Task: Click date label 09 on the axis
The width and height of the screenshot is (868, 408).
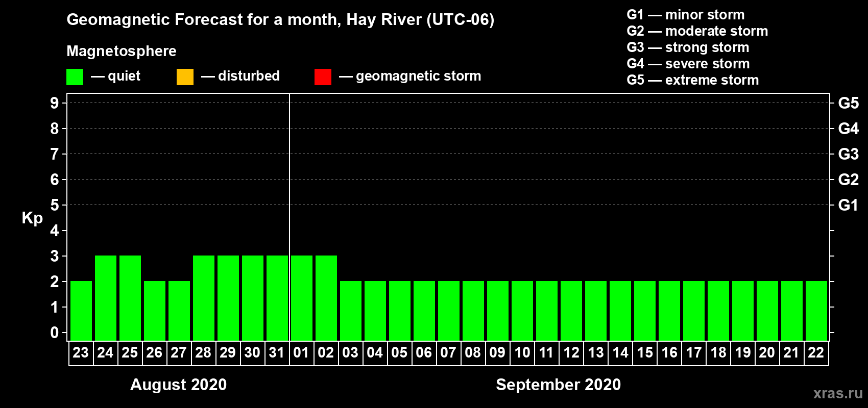Action: (x=497, y=352)
